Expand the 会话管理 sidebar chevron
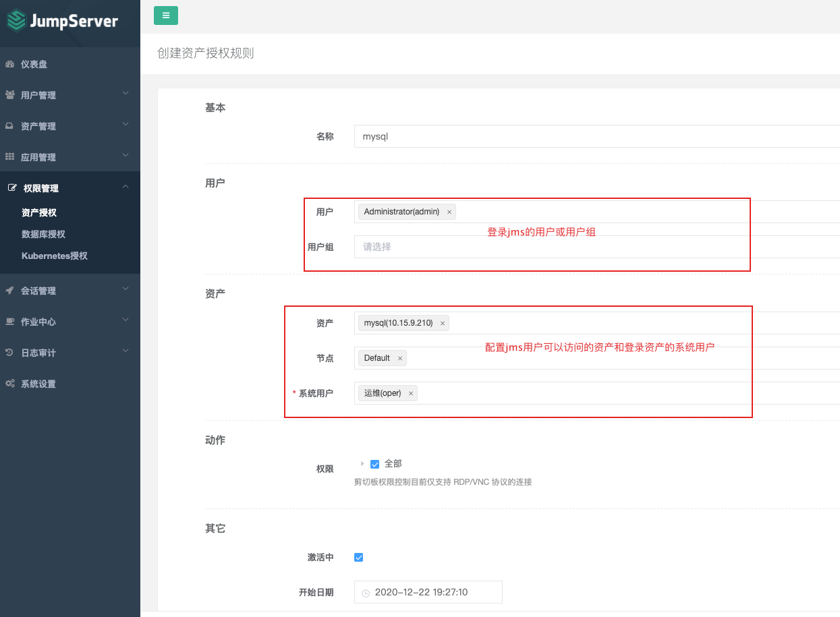Image resolution: width=840 pixels, height=617 pixels. click(x=125, y=290)
